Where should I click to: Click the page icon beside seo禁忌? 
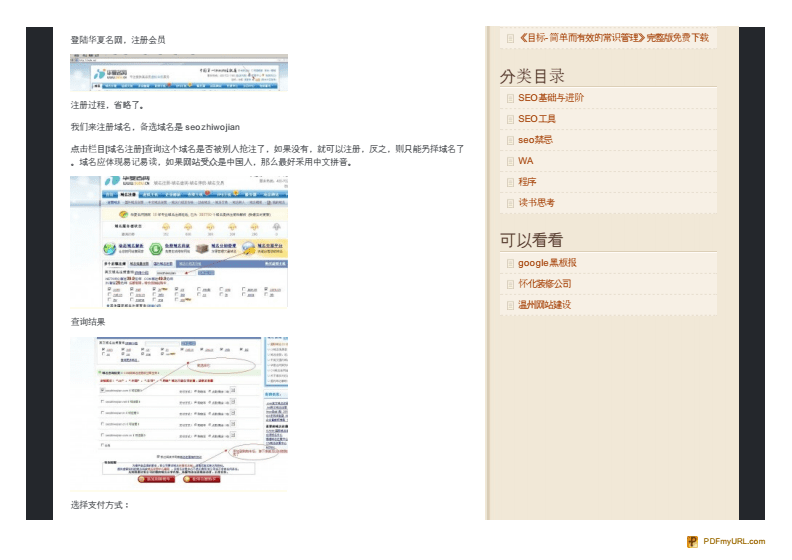[510, 140]
